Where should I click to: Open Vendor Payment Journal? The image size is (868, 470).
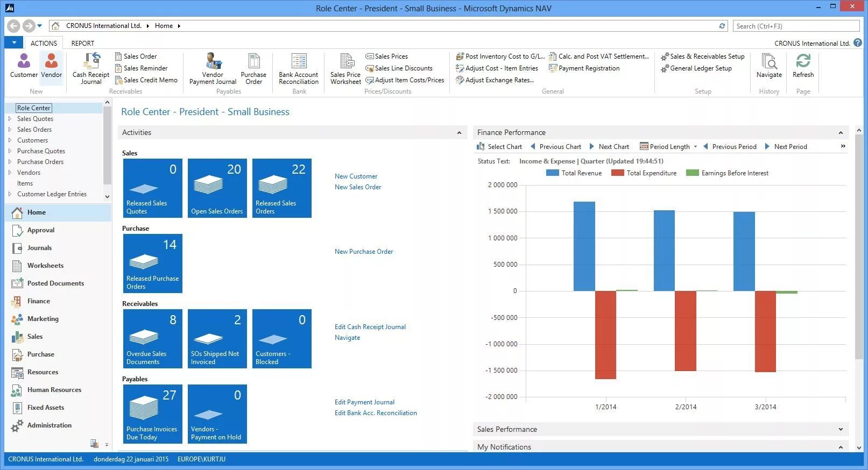213,68
